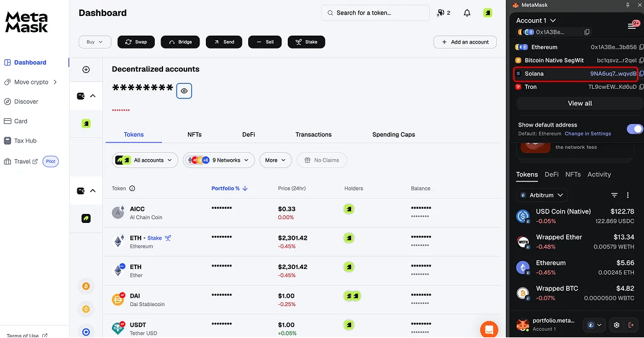Switch to the NFTs tab on the dashboard
644x338 pixels.
click(x=194, y=135)
